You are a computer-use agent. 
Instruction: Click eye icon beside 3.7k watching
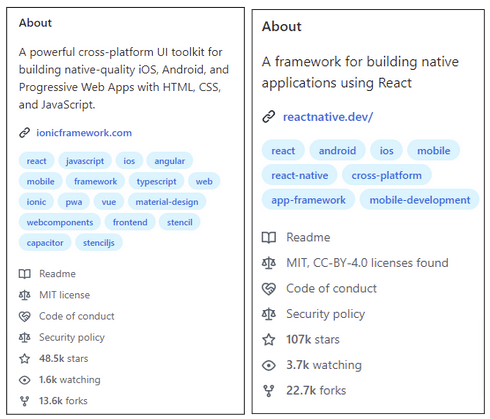[269, 365]
